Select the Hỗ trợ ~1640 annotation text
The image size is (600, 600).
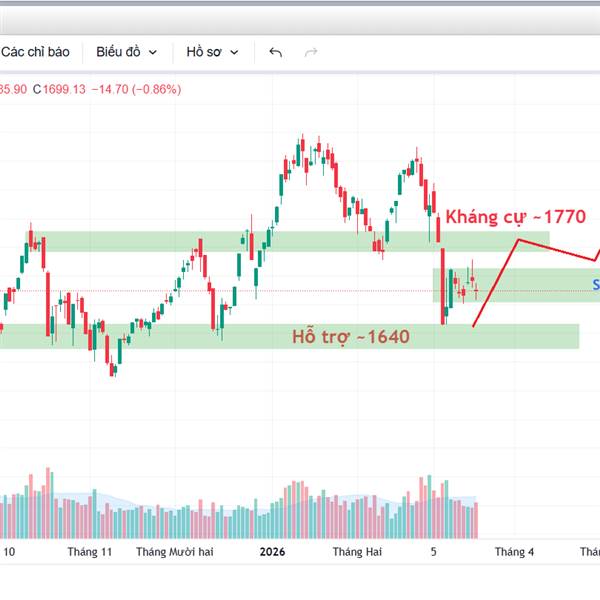coord(351,337)
